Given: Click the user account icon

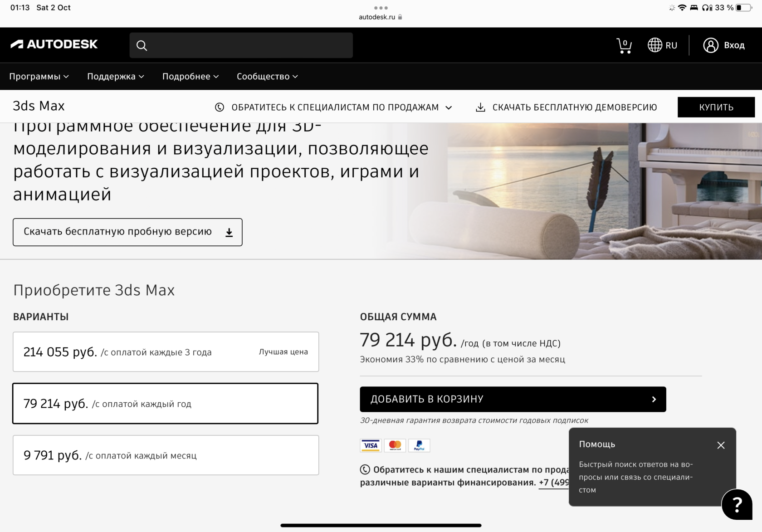Looking at the screenshot, I should (711, 45).
